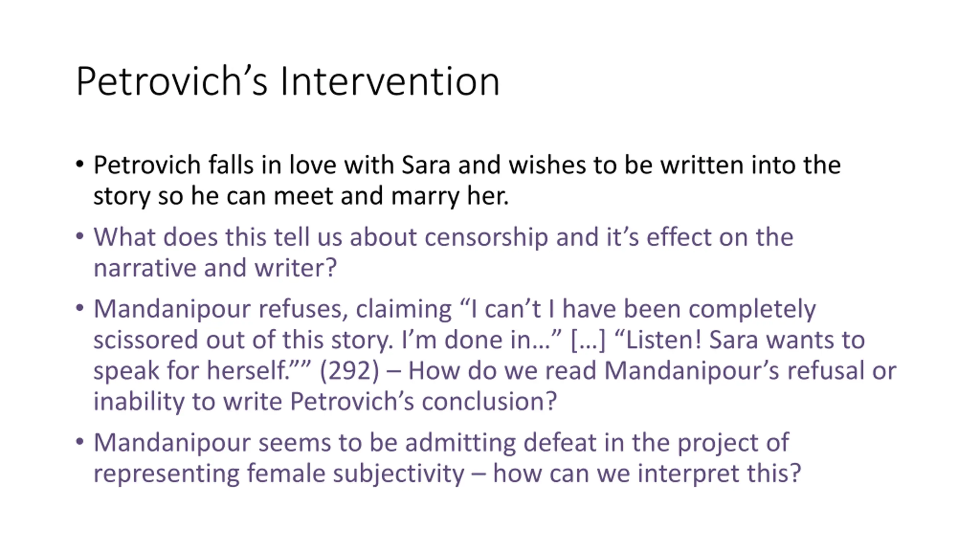The width and height of the screenshot is (980, 551).
Task: Click the word 'Intervention' in the title
Action: 390,81
